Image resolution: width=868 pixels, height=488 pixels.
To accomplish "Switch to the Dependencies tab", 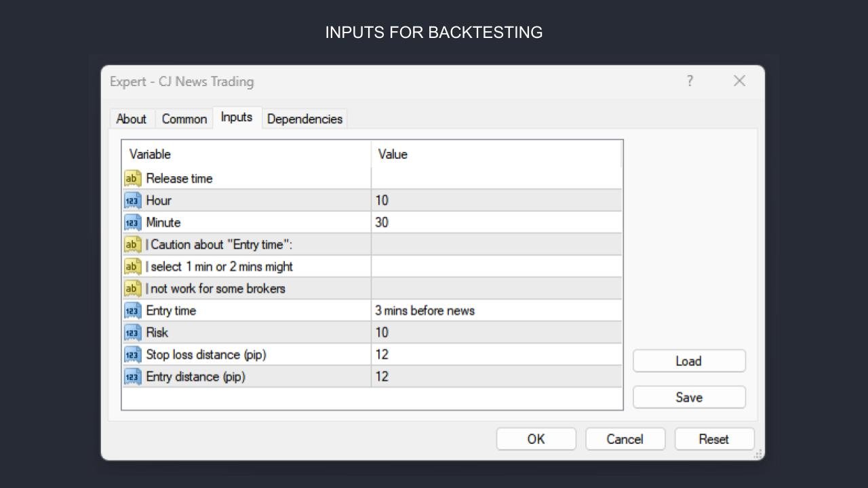I will click(x=304, y=119).
